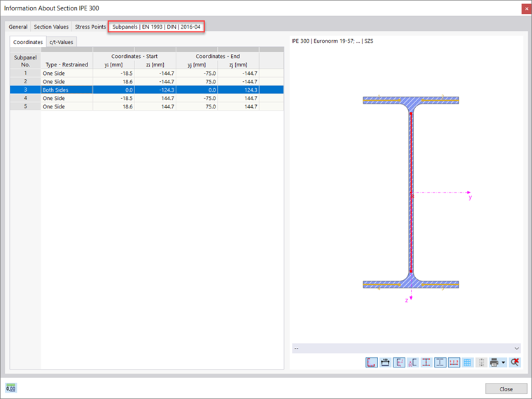Show stress points icon on section
Screen dimensions: 532x399
click(426, 363)
